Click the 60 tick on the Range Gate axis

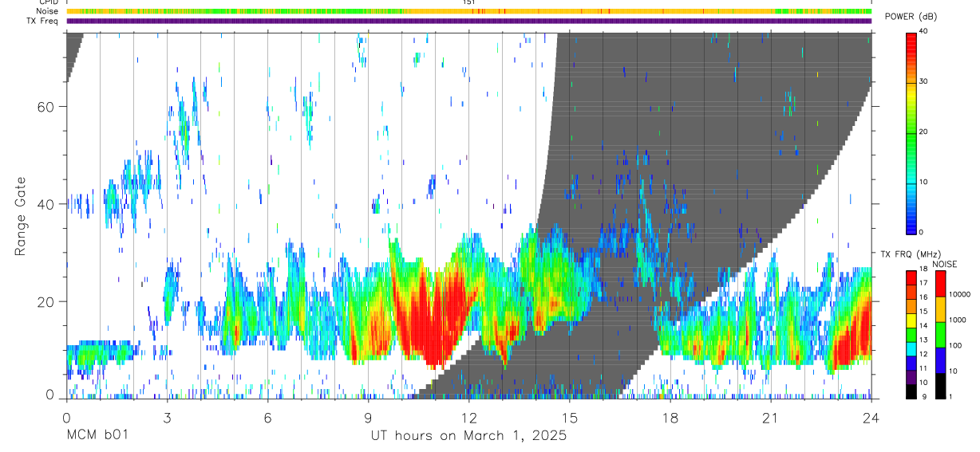(x=47, y=107)
